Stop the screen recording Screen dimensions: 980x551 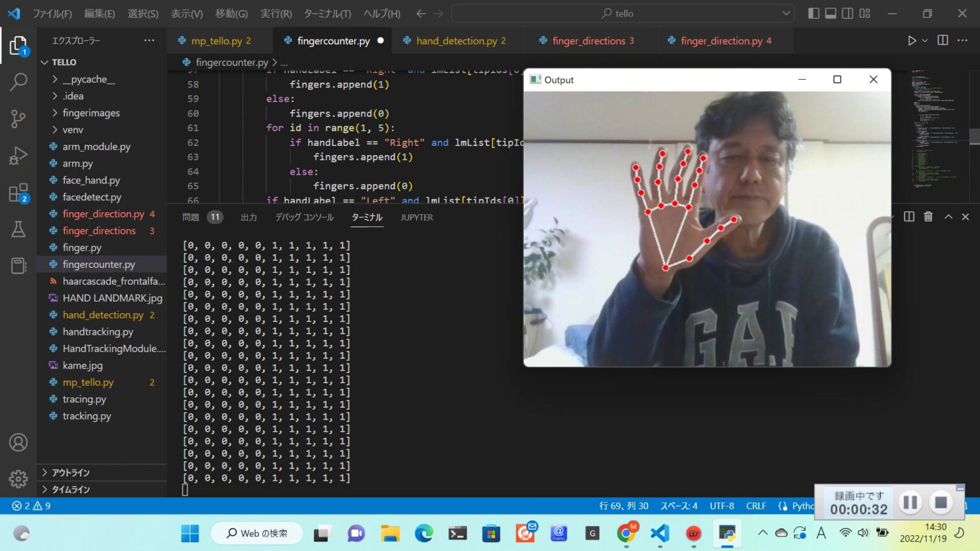tap(940, 501)
